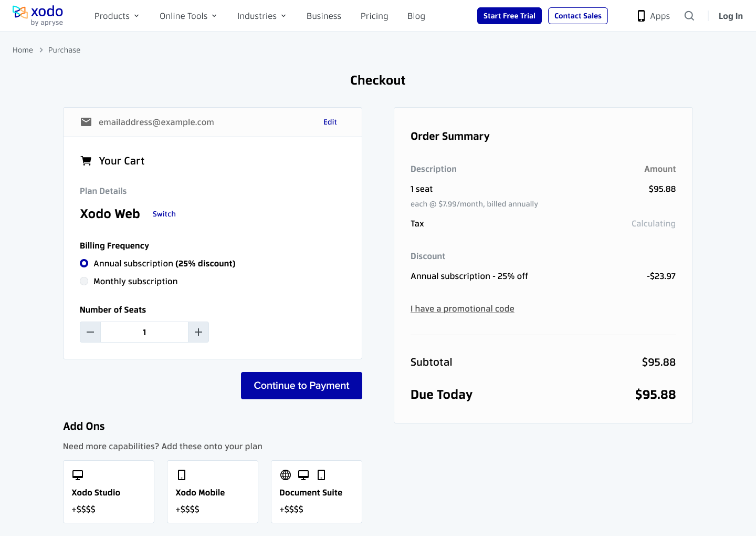756x538 pixels.
Task: Click 'I have a promotional code' link
Action: 463,308
